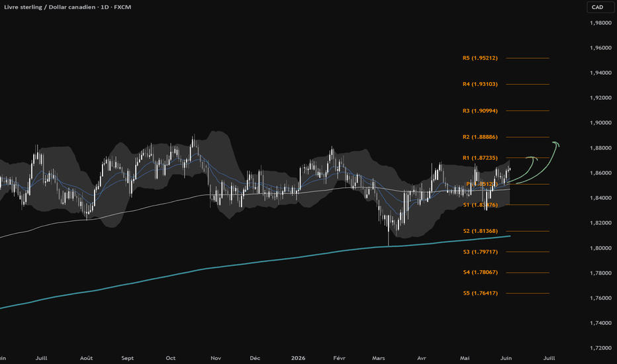The height and width of the screenshot is (364, 617).
Task: Select the S2 (1.81368) pivot label
Action: point(480,231)
